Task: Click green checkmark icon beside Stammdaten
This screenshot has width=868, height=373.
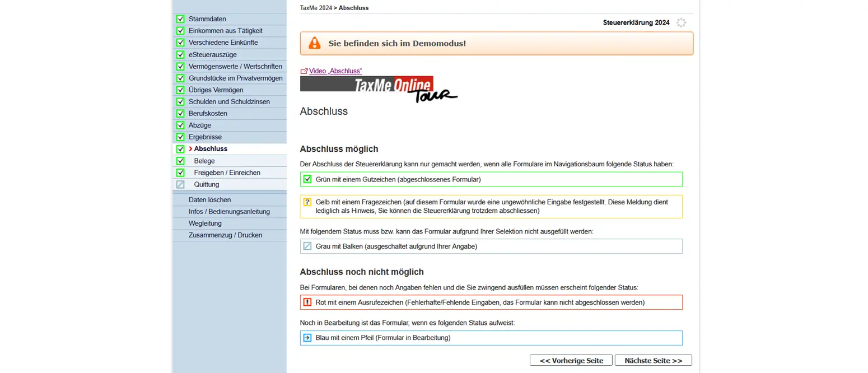Action: [x=180, y=19]
